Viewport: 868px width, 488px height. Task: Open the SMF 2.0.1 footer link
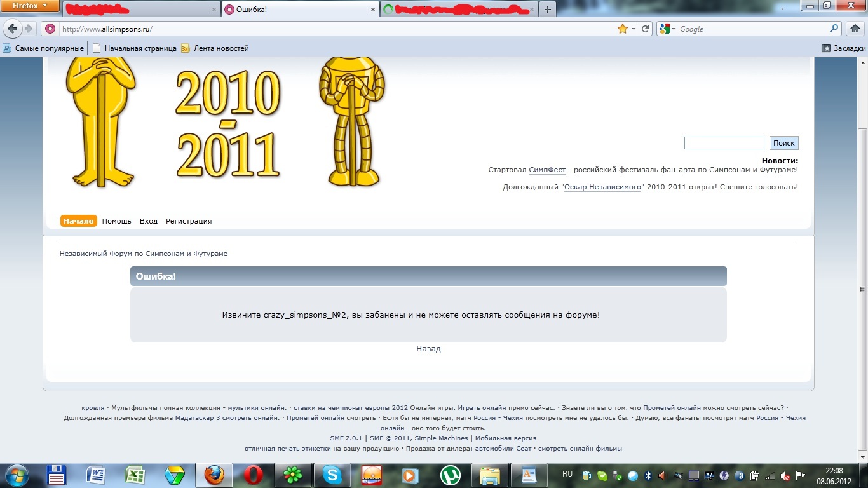[x=346, y=438]
